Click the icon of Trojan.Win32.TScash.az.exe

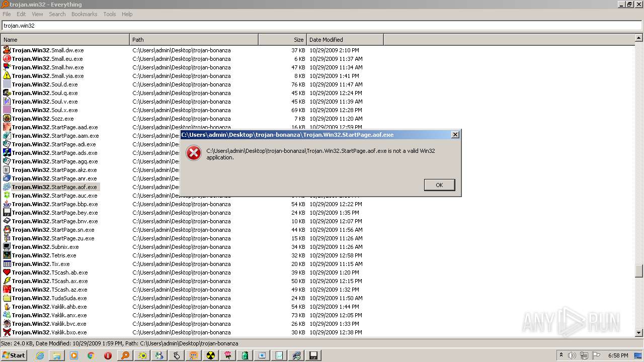coord(7,290)
